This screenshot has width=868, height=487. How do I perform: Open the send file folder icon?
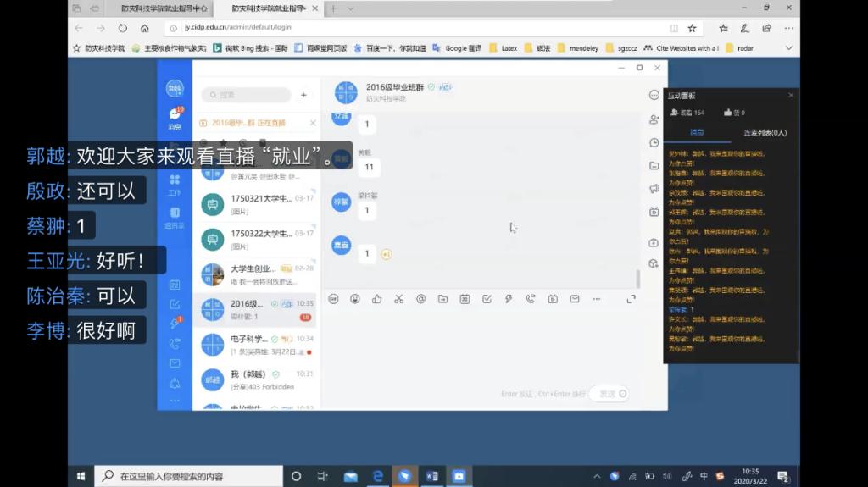(442, 299)
